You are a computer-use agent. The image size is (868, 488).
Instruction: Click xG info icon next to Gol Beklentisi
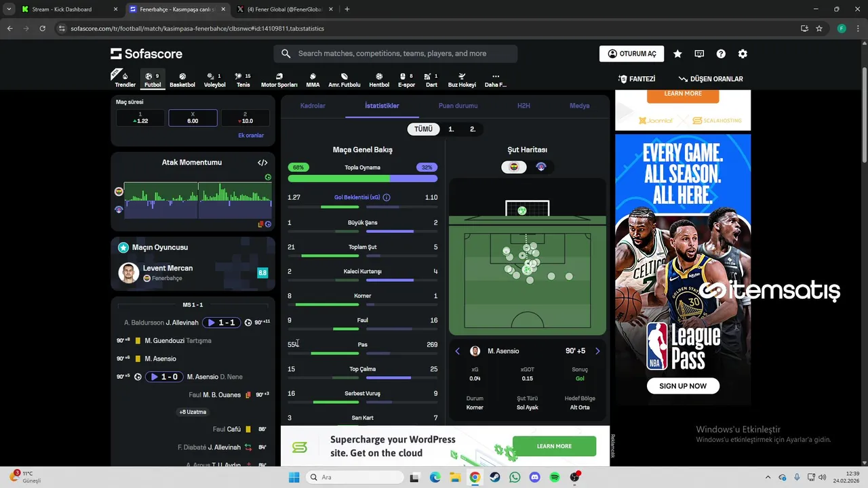point(387,197)
